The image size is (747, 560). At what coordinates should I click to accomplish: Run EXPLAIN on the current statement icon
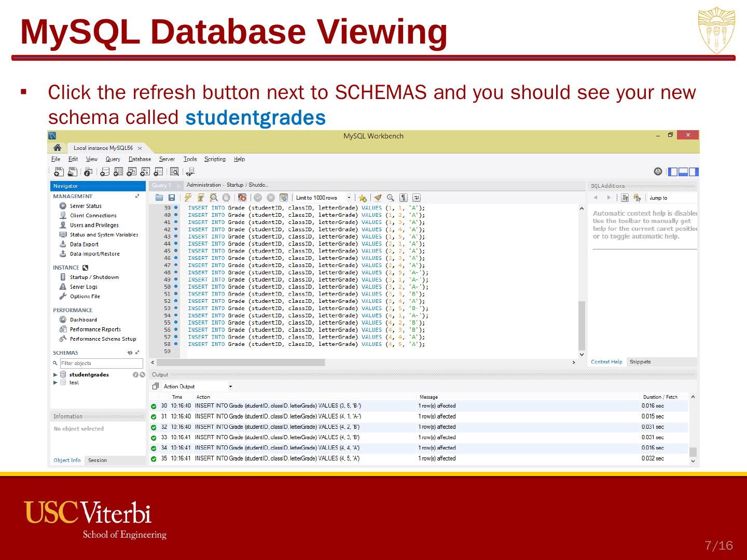214,198
